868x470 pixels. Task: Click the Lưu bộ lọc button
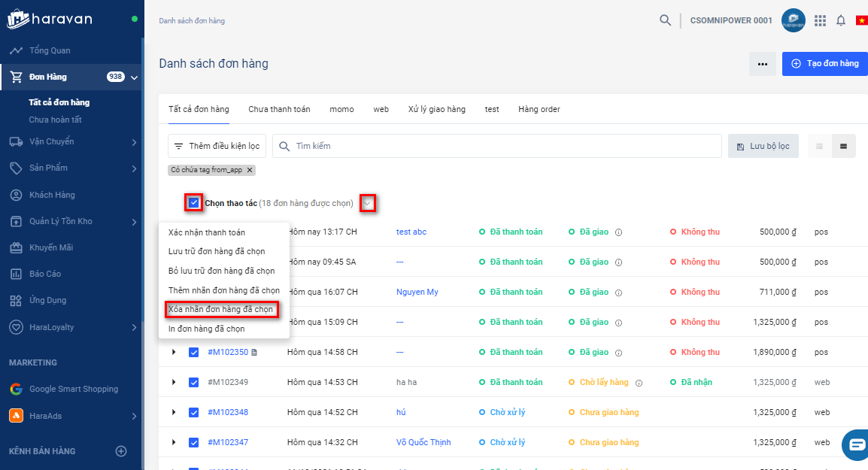click(x=763, y=146)
